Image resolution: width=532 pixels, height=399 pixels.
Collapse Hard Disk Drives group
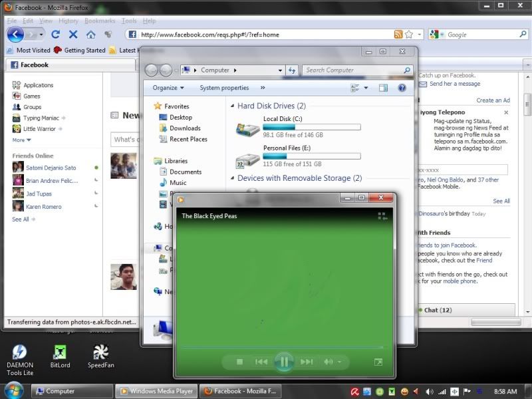tap(232, 106)
